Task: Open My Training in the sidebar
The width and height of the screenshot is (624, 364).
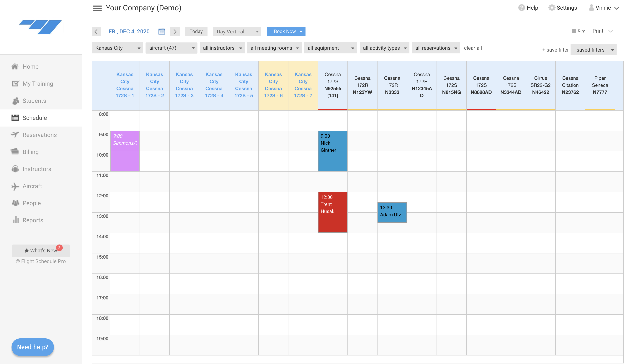Action: point(38,84)
